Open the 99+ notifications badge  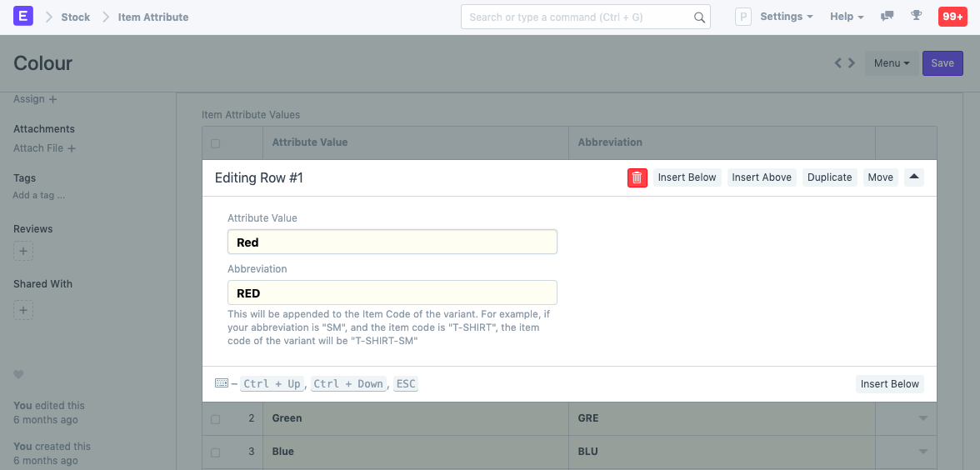click(952, 17)
